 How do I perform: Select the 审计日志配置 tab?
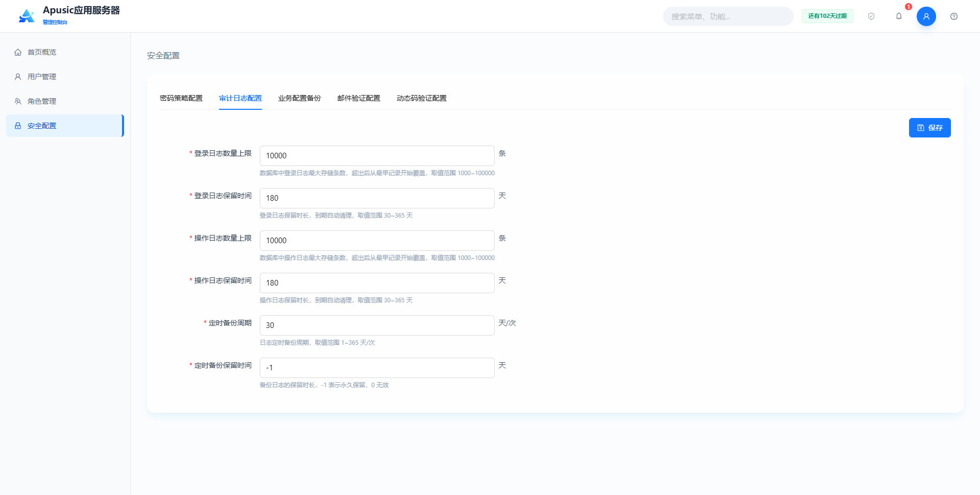(x=240, y=98)
